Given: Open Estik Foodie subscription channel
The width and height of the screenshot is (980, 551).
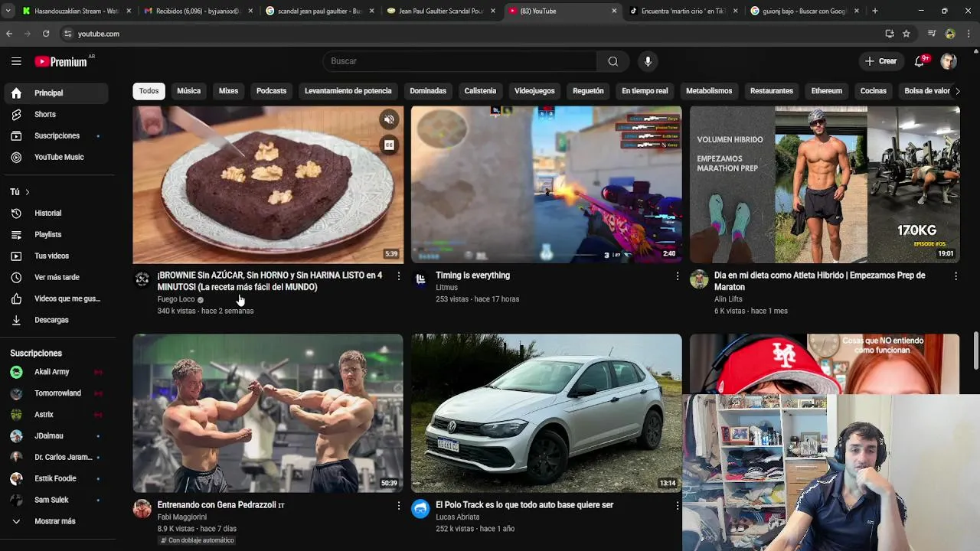Looking at the screenshot, I should pos(57,478).
